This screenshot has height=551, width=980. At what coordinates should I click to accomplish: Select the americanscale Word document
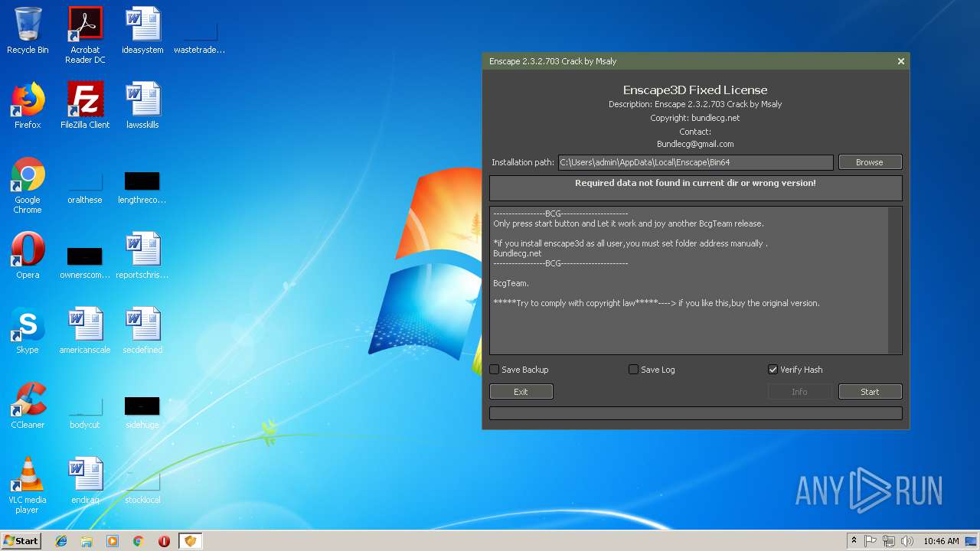(x=85, y=331)
